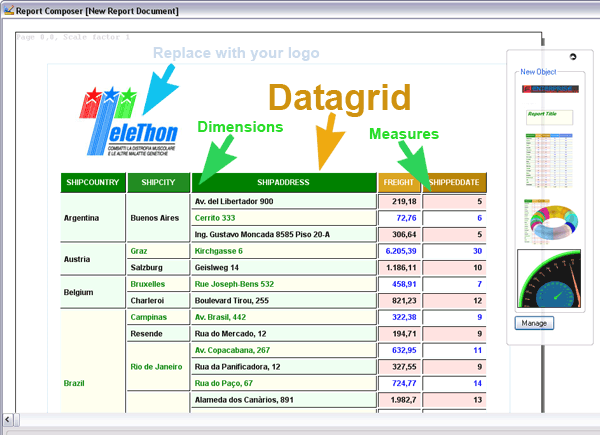Select the Report Title object thumbnail
600x435 pixels.
click(549, 117)
